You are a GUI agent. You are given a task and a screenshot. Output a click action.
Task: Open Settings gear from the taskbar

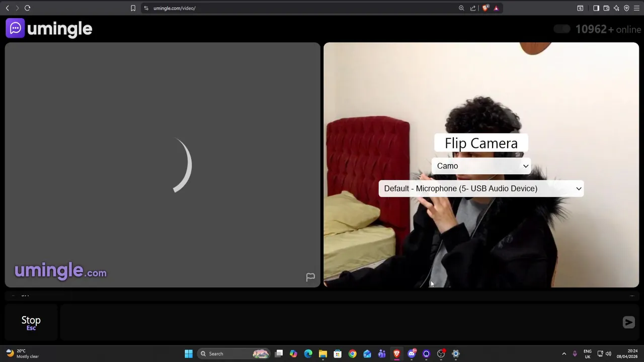[456, 353]
